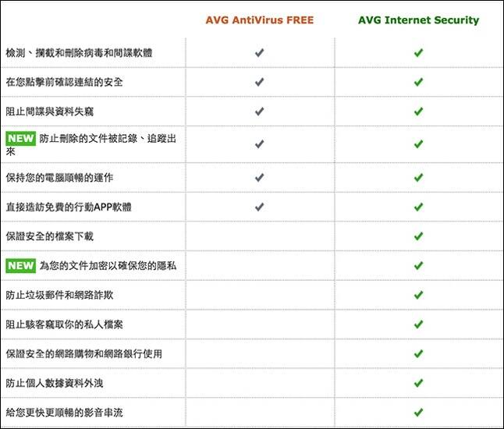Click the gray checkmark for link safety in the FREE column
The image size is (504, 429).
[x=259, y=82]
